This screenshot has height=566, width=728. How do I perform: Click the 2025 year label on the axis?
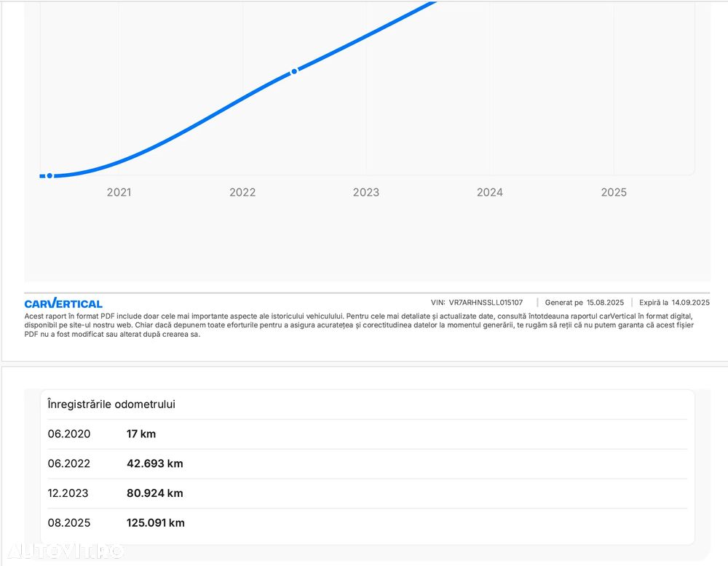(x=614, y=192)
